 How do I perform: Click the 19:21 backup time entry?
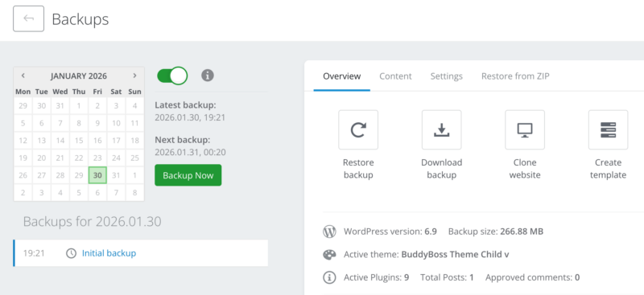tap(34, 253)
